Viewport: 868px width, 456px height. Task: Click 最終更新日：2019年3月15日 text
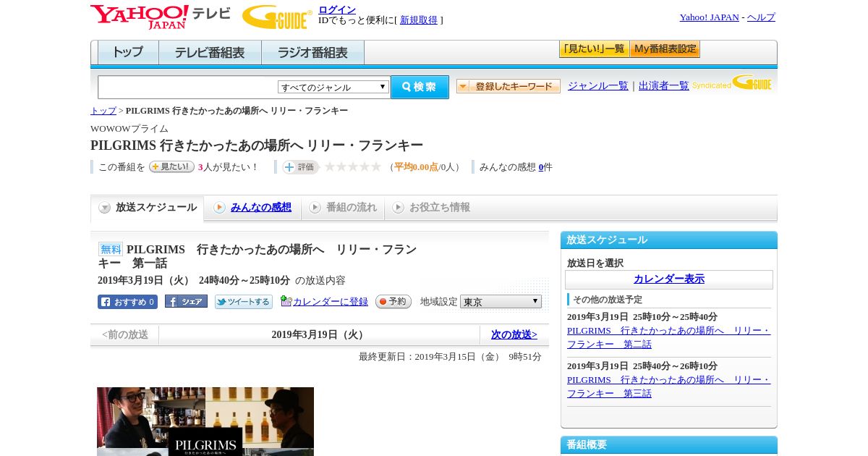point(450,357)
